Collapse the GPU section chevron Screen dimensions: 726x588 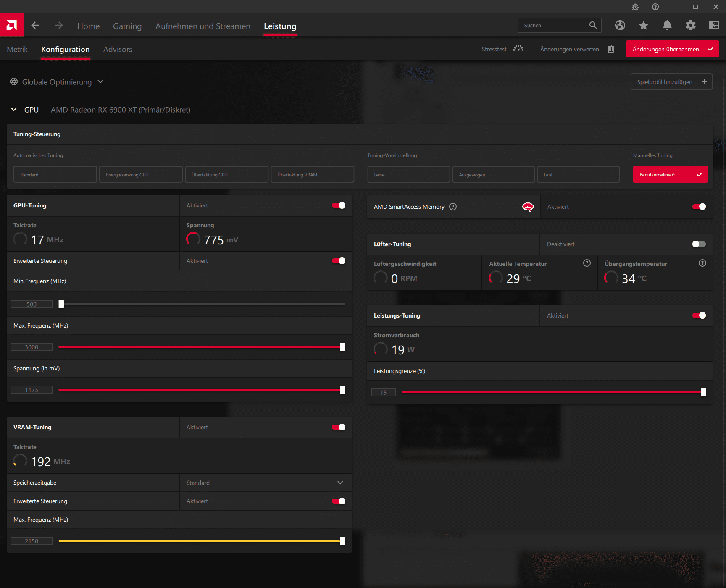[x=14, y=109]
